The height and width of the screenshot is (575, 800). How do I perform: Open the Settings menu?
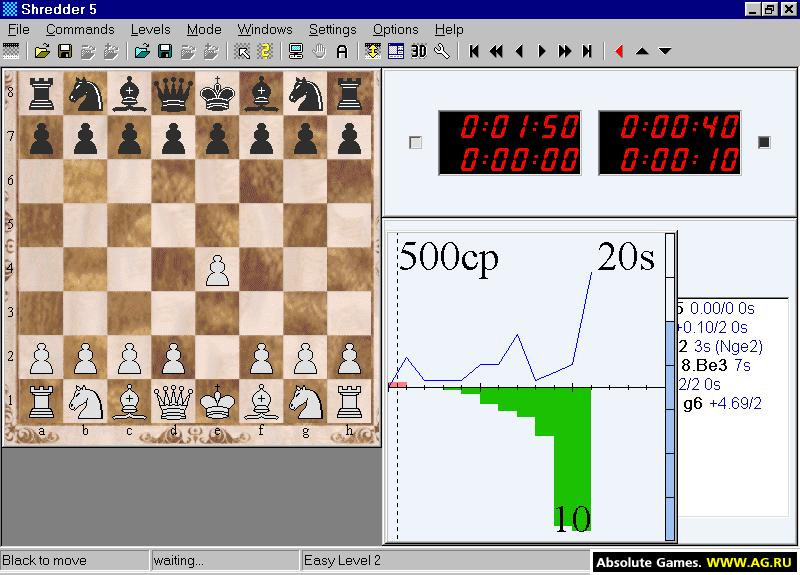tap(333, 30)
